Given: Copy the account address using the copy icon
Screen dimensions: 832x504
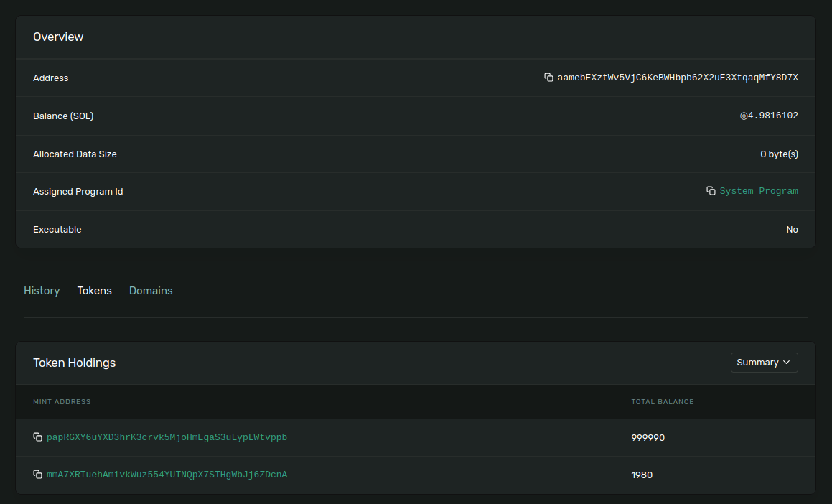Looking at the screenshot, I should tap(548, 78).
